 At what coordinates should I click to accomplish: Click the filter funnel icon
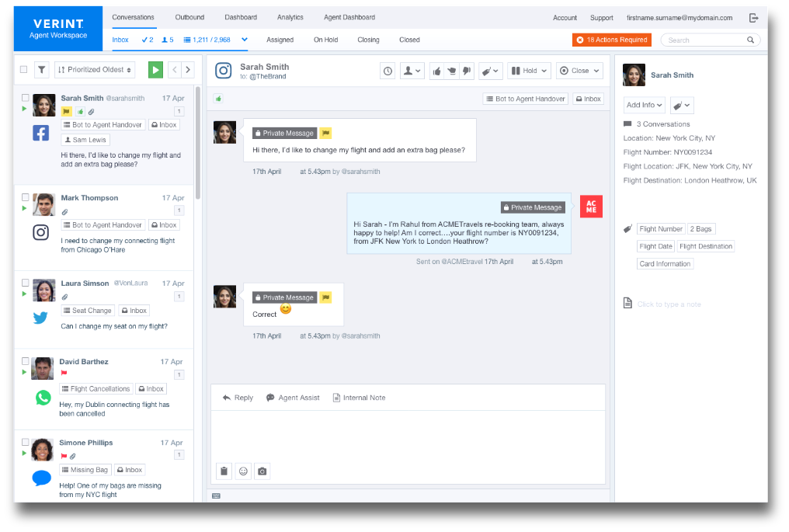click(42, 70)
